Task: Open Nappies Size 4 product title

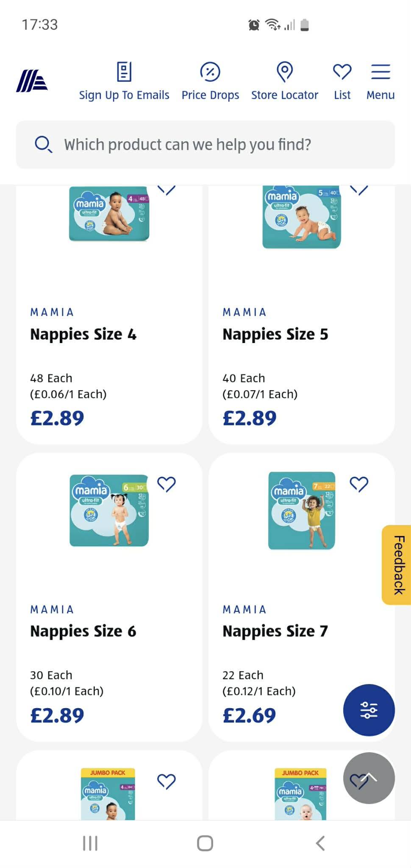Action: [x=83, y=334]
